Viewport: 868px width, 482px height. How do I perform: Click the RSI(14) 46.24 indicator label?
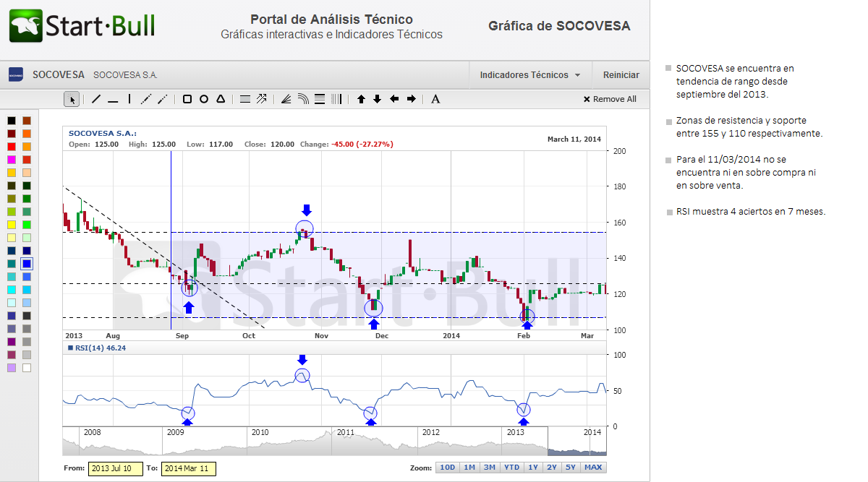[x=97, y=348]
